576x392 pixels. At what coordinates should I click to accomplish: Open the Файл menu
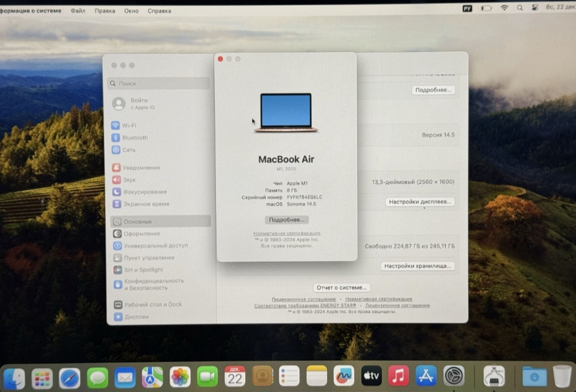coord(78,10)
